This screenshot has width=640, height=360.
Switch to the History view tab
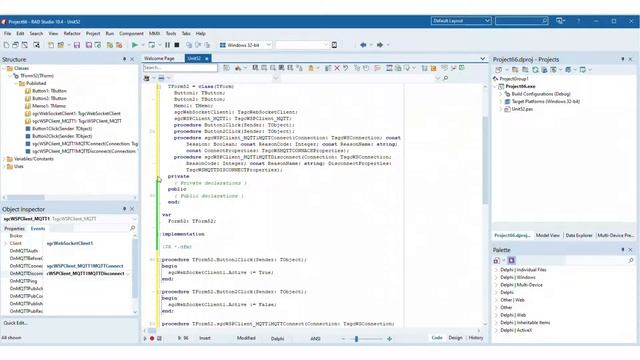(x=476, y=338)
